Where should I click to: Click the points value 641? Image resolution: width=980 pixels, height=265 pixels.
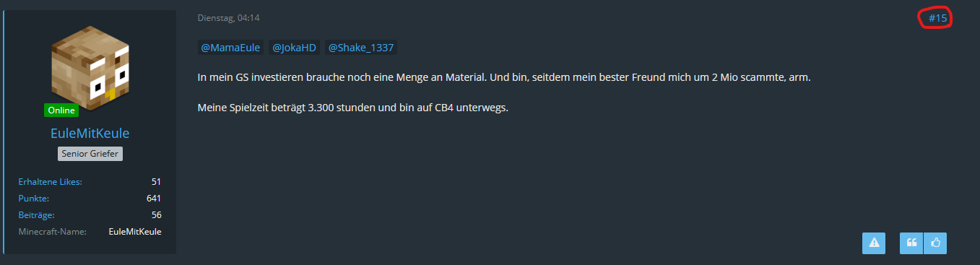pyautogui.click(x=154, y=198)
